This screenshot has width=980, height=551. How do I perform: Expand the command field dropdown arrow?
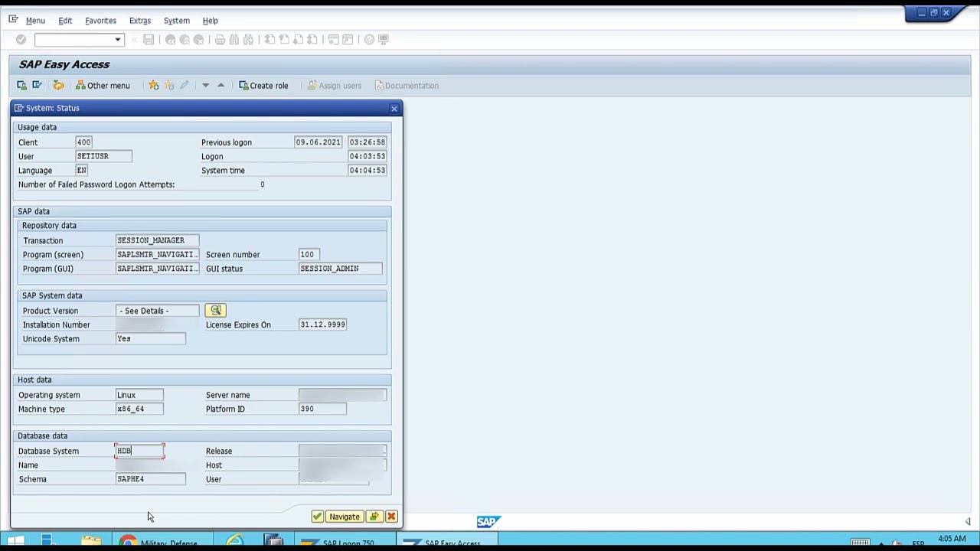point(118,39)
